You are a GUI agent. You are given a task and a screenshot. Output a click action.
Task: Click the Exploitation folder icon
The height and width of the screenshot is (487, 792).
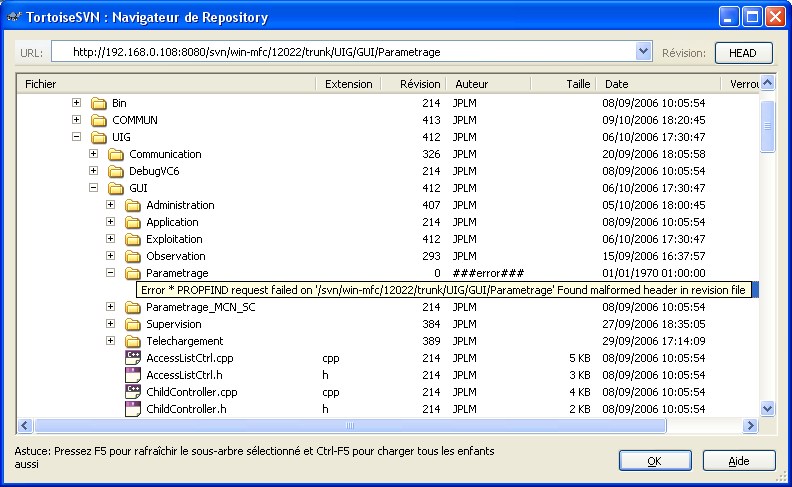point(133,239)
